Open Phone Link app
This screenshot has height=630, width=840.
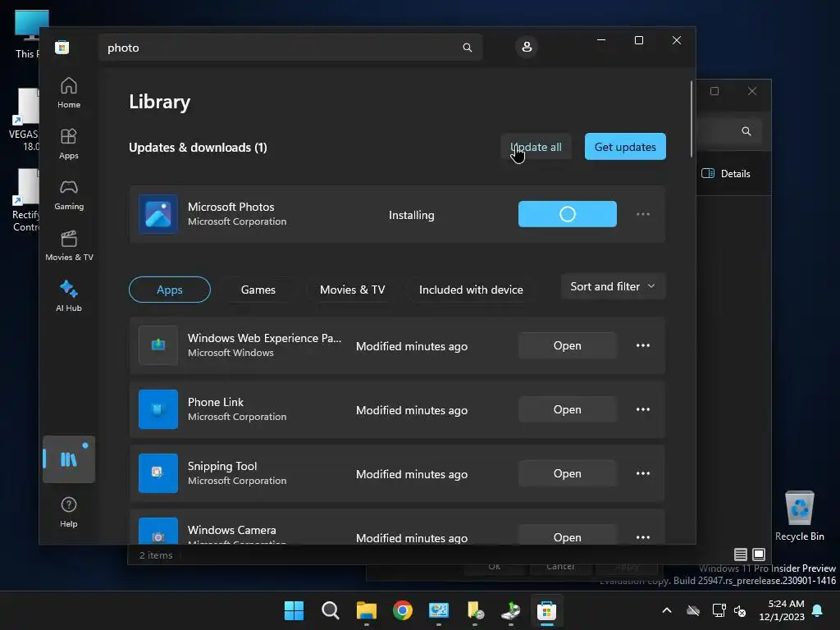[x=568, y=409]
